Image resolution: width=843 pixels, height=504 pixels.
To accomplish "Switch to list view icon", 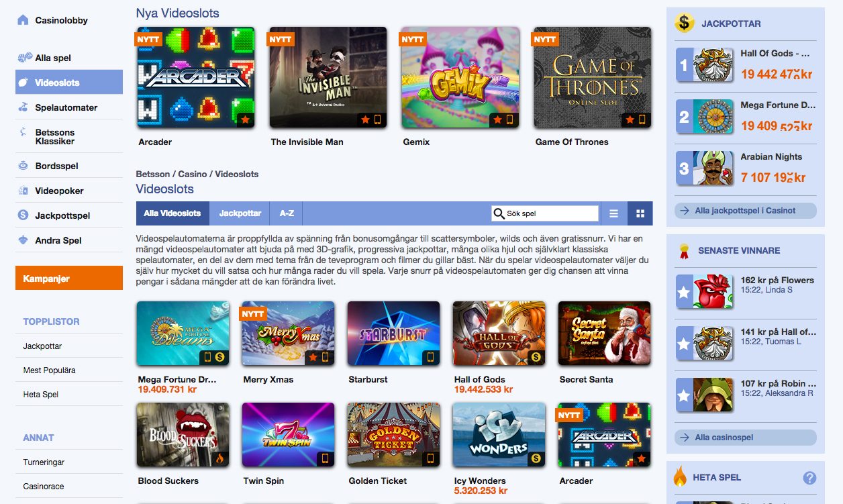I will pyautogui.click(x=613, y=213).
